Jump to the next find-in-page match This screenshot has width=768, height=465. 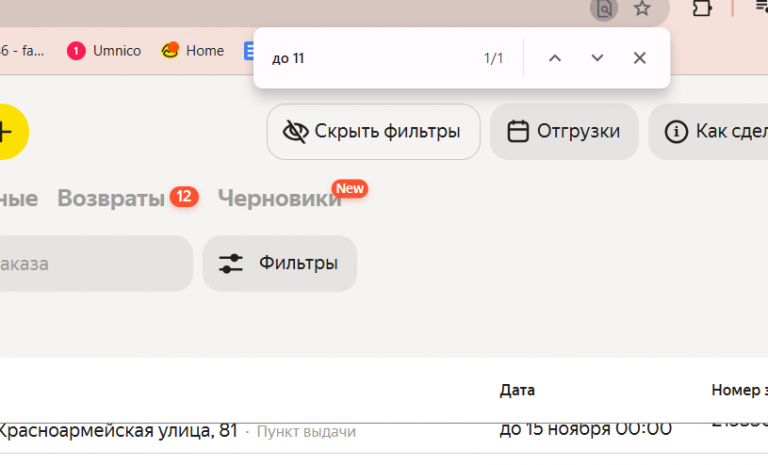(597, 58)
